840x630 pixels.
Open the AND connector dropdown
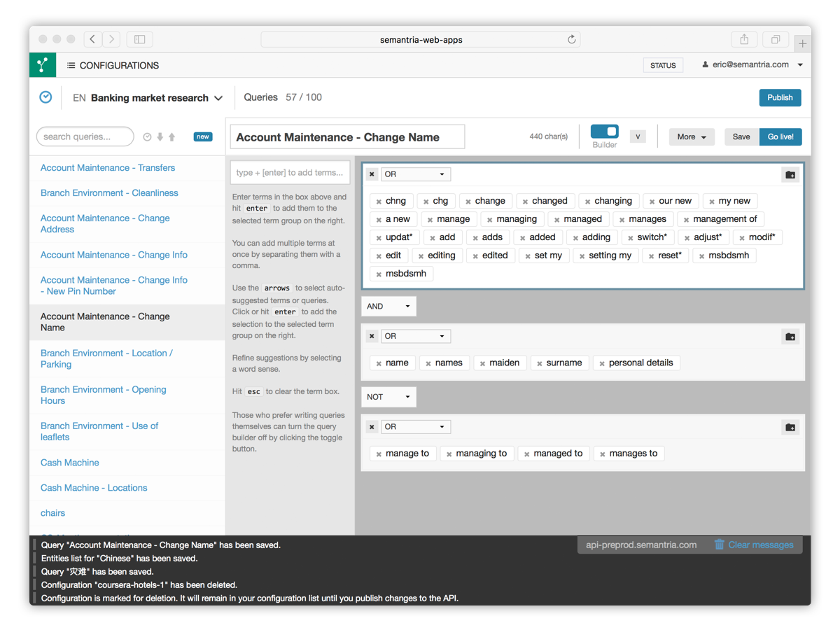388,306
